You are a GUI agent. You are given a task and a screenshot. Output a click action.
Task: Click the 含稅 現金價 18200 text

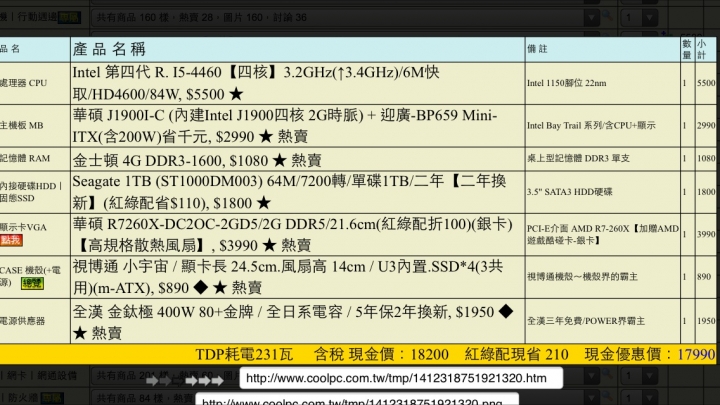pos(381,354)
